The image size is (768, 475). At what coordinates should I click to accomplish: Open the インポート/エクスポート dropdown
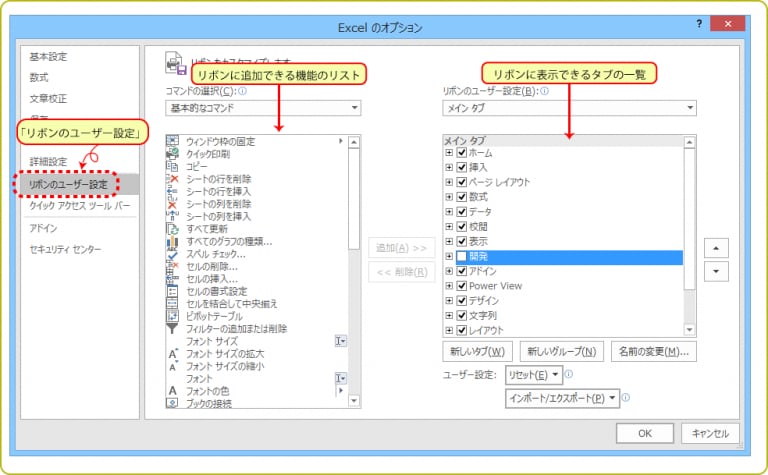(562, 398)
